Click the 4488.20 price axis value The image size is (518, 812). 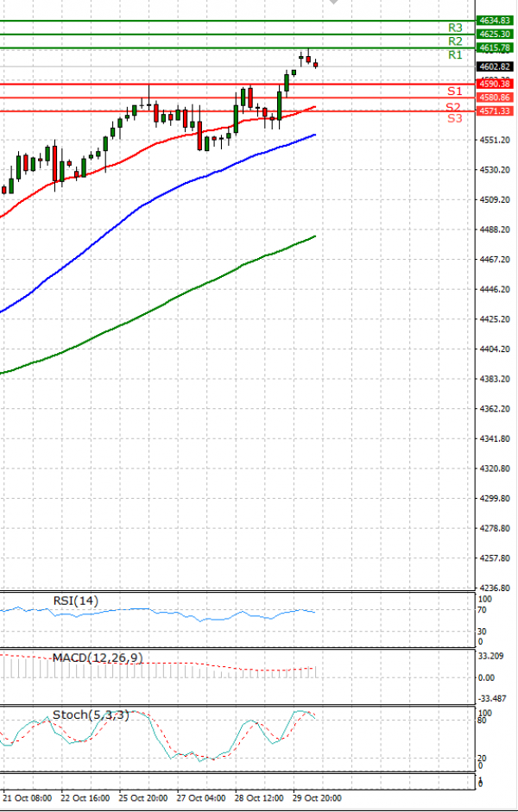pyautogui.click(x=495, y=230)
